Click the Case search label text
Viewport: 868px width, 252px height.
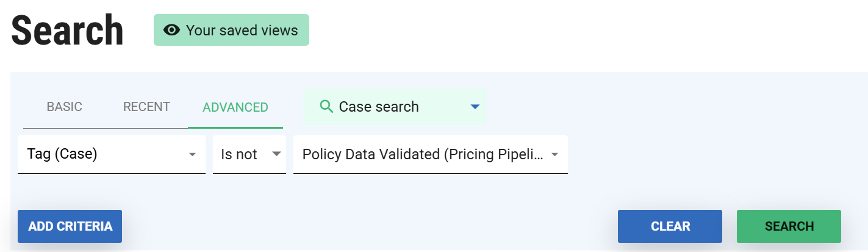379,107
